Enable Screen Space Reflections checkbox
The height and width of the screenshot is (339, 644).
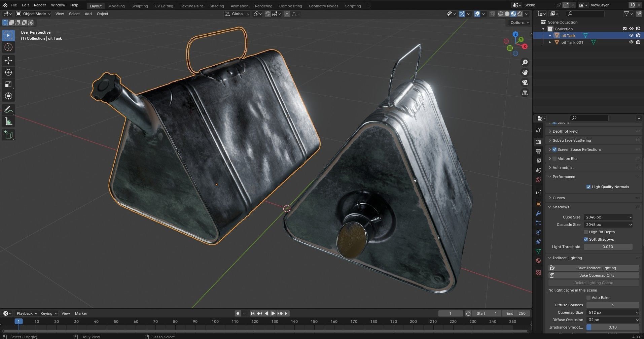(554, 149)
